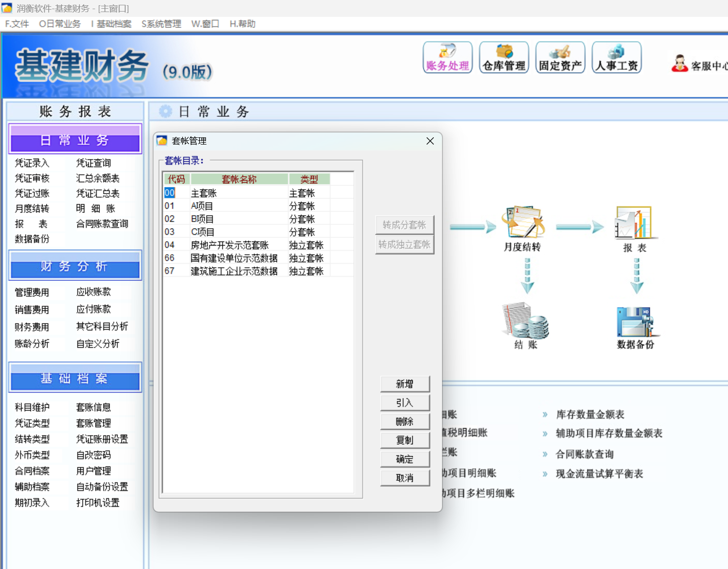Open the W.窗口 menu
This screenshot has height=569, width=728.
pos(205,24)
